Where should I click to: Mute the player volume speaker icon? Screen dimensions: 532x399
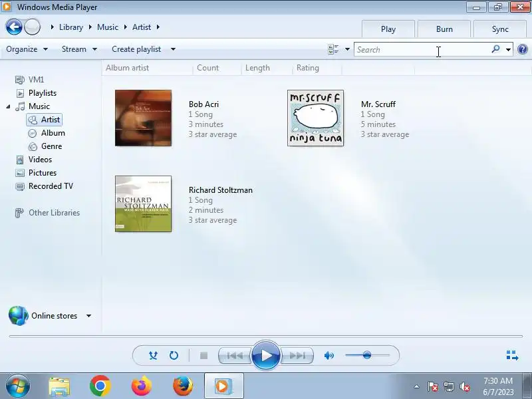(329, 355)
